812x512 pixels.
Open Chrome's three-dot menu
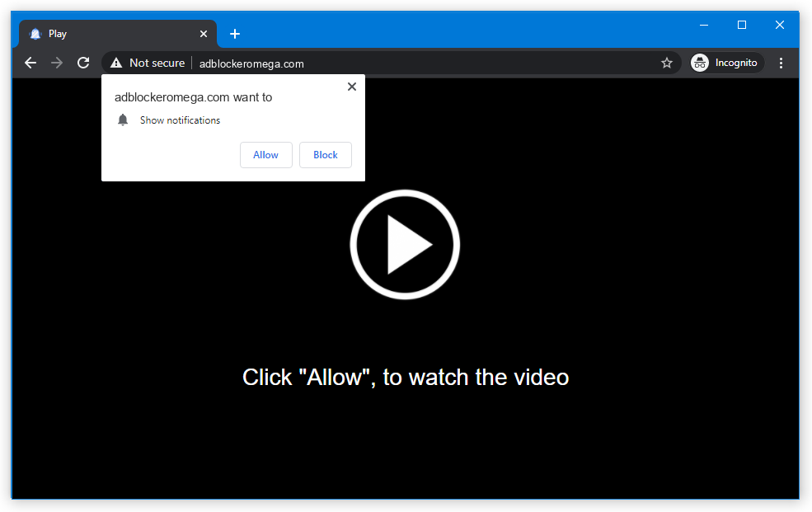781,63
